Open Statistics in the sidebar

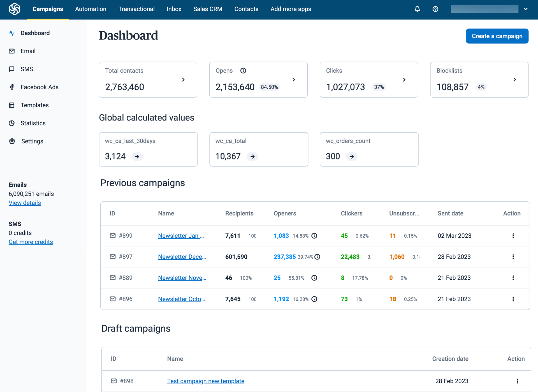pyautogui.click(x=33, y=123)
